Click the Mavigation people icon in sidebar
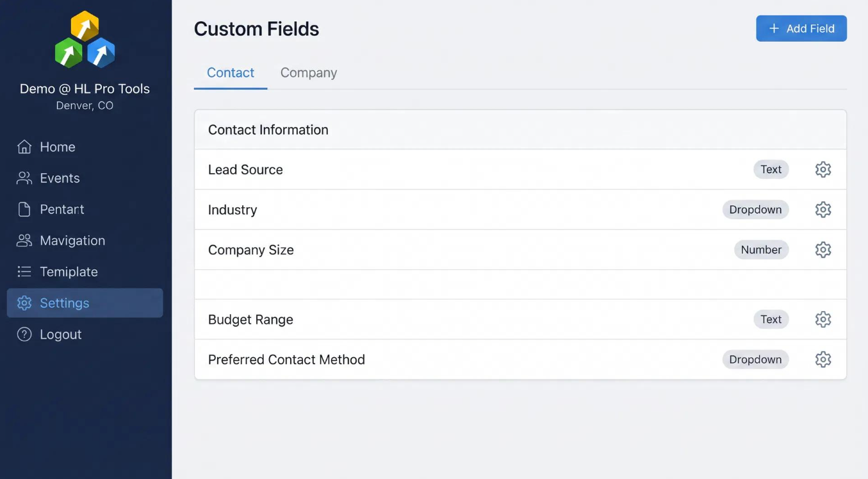868x479 pixels. 24,240
